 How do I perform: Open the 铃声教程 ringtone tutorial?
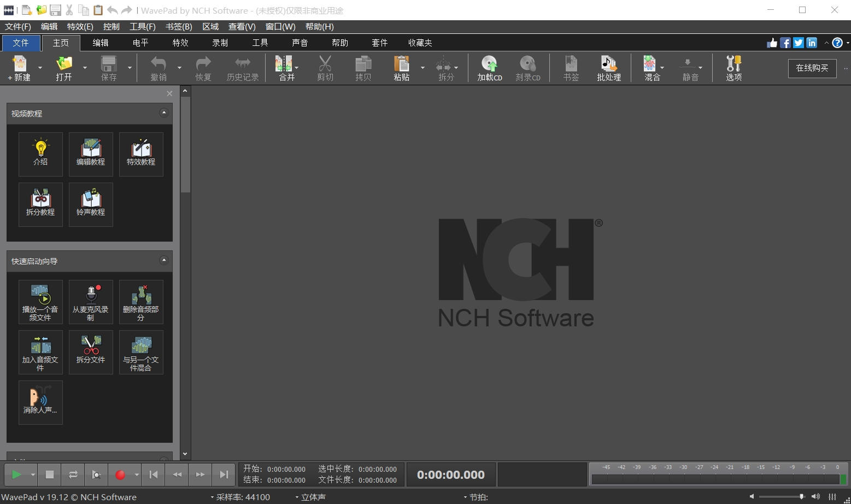click(x=91, y=204)
